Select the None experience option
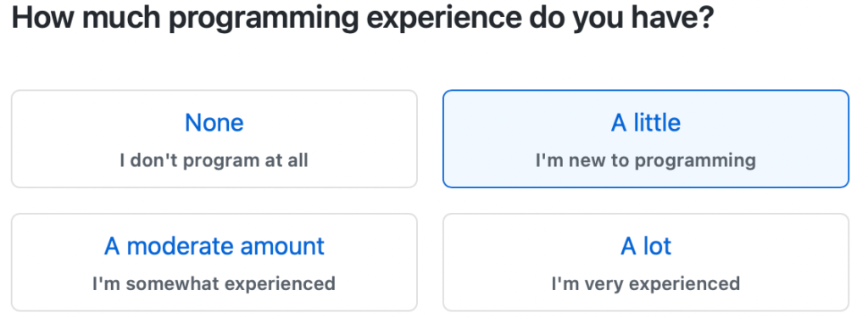The width and height of the screenshot is (868, 324). tap(214, 139)
